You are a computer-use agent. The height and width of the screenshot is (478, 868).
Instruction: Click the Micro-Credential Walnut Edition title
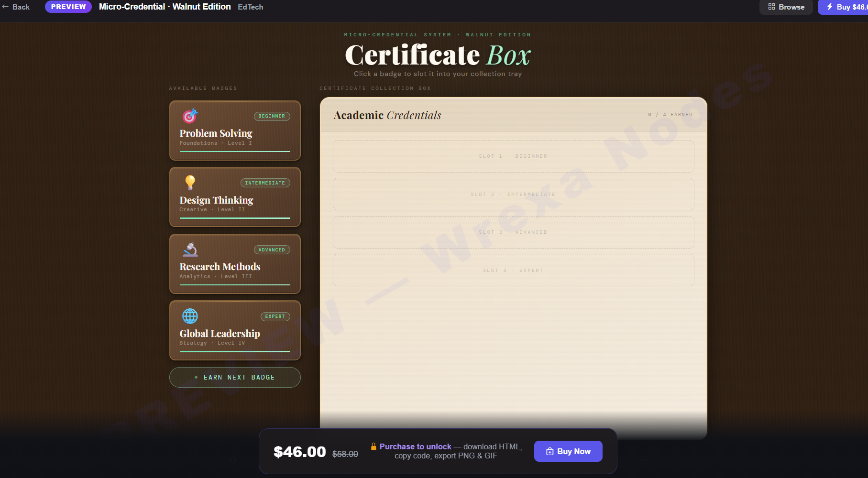[x=165, y=7]
